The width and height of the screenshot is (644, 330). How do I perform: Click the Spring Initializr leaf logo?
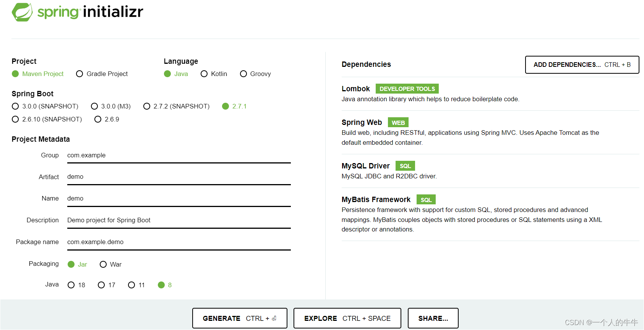(x=22, y=12)
